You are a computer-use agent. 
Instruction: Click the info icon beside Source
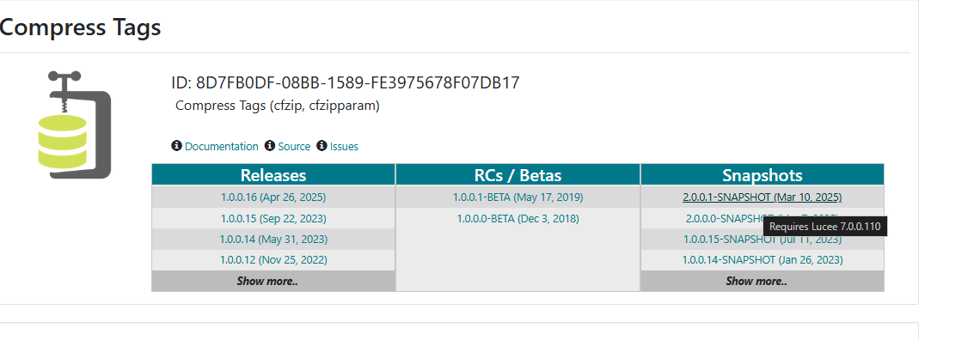[270, 146]
